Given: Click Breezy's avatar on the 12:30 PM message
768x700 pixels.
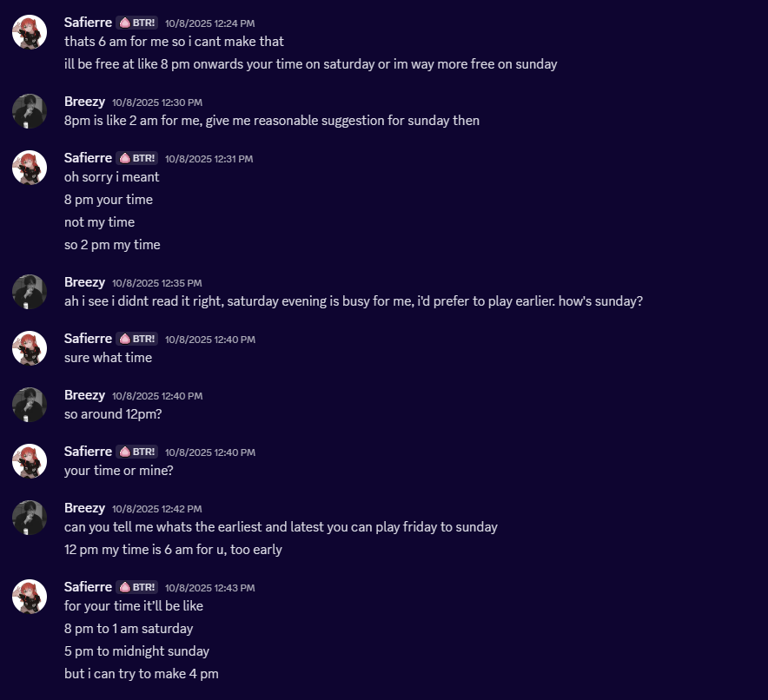Looking at the screenshot, I should point(30,111).
